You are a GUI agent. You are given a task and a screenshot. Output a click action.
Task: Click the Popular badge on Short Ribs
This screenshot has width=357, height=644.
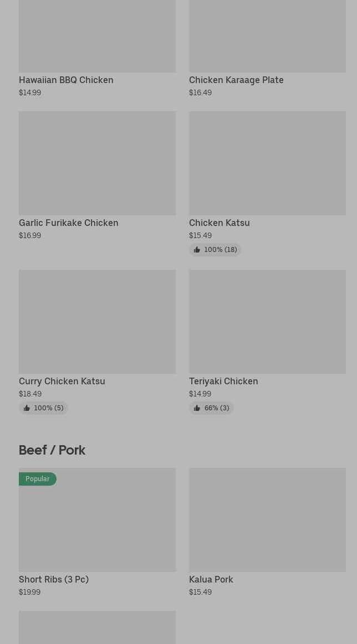tap(37, 479)
